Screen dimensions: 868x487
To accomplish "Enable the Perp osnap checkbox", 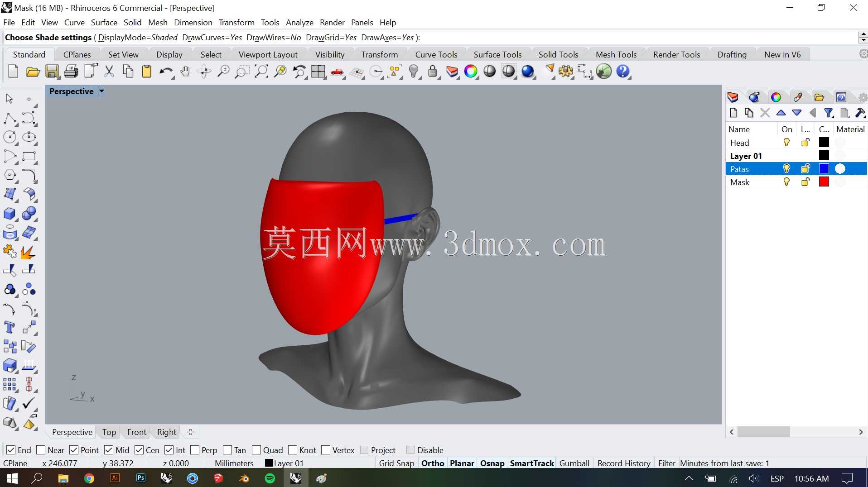I will tap(195, 450).
